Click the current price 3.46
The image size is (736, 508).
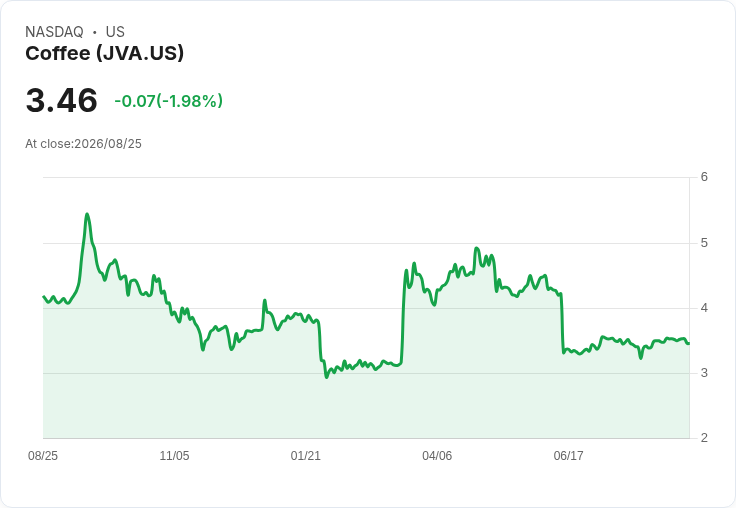pos(61,100)
